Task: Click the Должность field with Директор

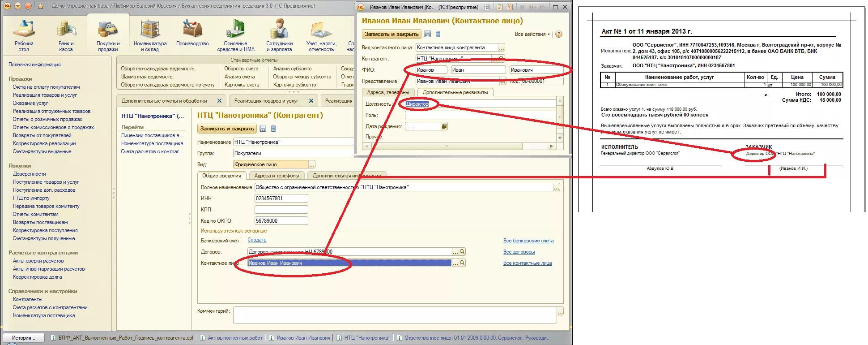Action: click(x=480, y=104)
